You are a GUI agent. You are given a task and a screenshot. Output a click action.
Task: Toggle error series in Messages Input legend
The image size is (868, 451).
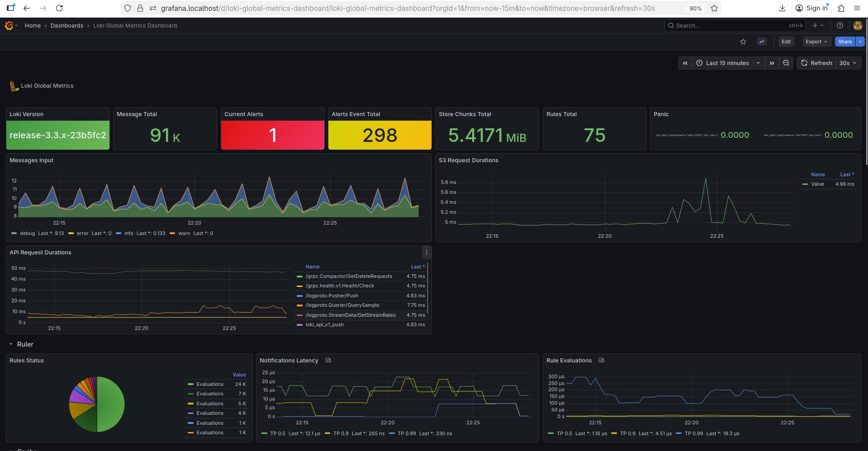82,234
